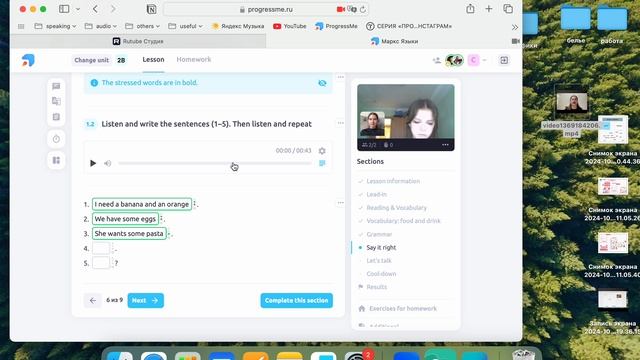Expand speaking bookmarks folder
The image size is (640, 360).
tap(56, 26)
